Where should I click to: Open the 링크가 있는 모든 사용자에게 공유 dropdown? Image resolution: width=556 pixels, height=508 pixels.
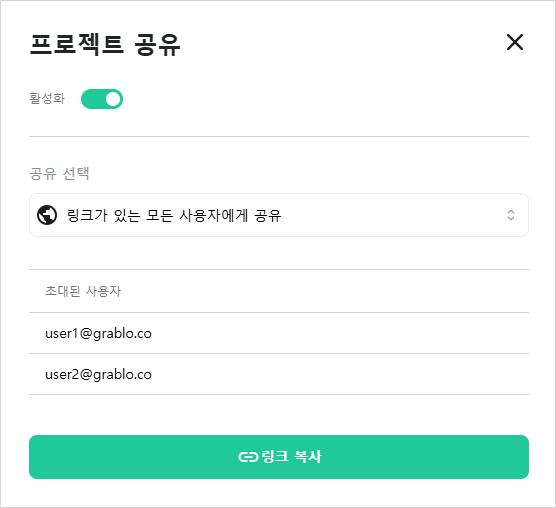pyautogui.click(x=279, y=215)
